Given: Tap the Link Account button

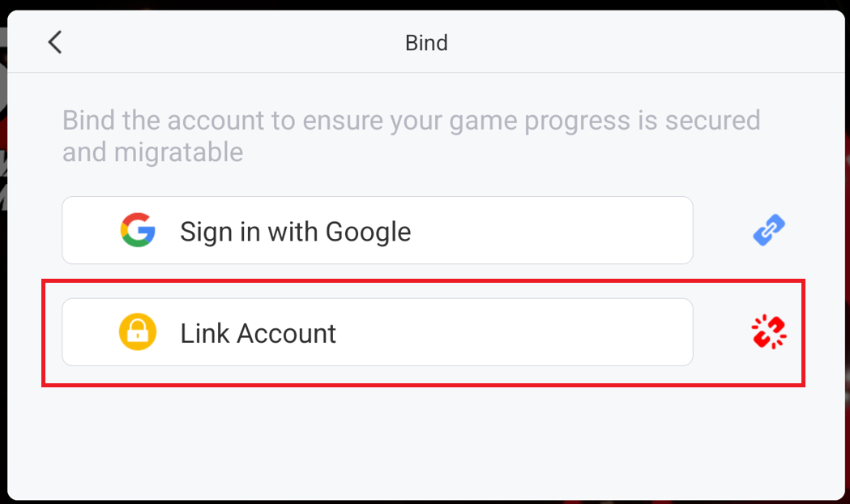Looking at the screenshot, I should (x=378, y=332).
